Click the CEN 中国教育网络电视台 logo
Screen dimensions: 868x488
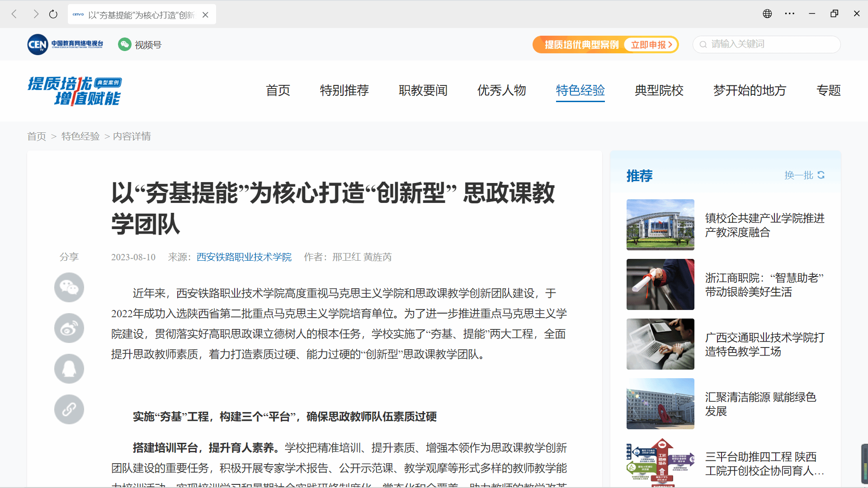(x=65, y=44)
